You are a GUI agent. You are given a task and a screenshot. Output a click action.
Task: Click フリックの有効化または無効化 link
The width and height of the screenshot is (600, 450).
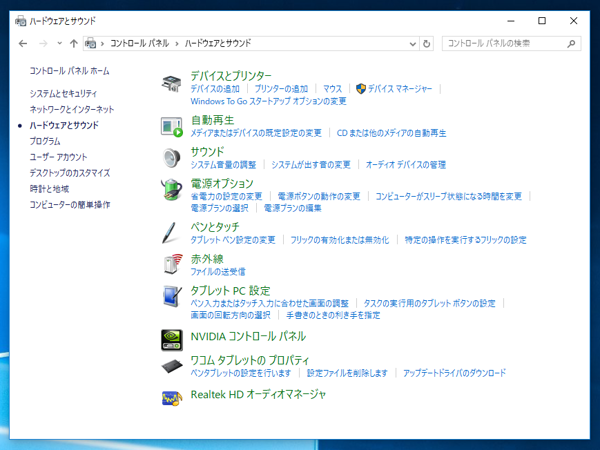340,240
